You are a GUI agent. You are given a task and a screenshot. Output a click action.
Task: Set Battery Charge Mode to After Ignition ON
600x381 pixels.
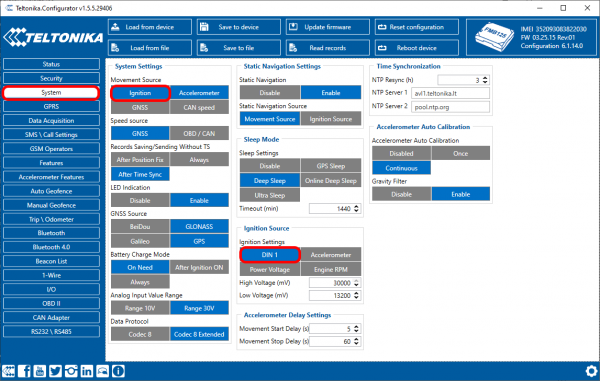click(199, 267)
